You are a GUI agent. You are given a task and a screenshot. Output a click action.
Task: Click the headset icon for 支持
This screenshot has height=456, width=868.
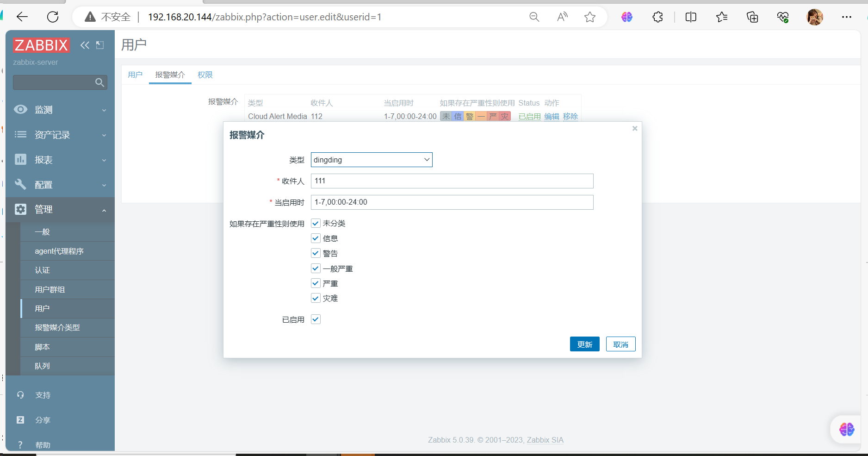(x=20, y=395)
